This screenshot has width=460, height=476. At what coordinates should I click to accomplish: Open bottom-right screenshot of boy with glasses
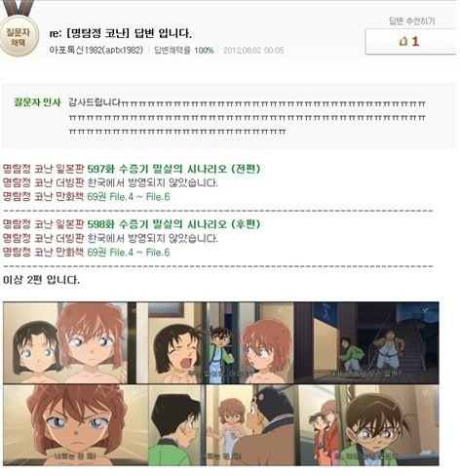[x=368, y=425]
